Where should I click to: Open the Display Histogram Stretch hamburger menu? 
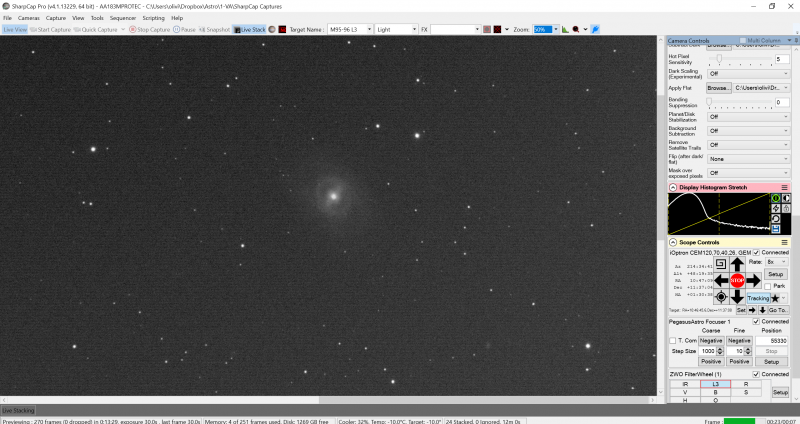tap(784, 187)
